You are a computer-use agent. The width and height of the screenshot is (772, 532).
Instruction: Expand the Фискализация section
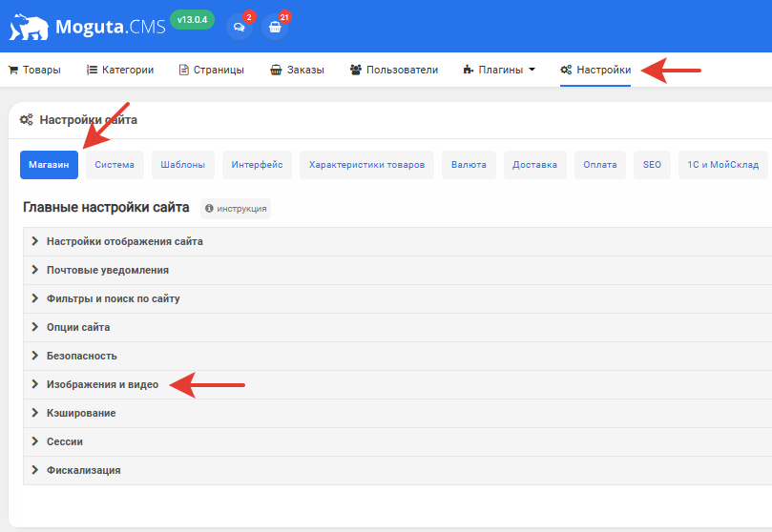tap(83, 470)
